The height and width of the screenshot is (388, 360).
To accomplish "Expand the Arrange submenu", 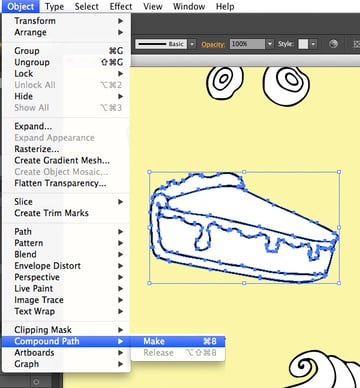I will (x=66, y=32).
